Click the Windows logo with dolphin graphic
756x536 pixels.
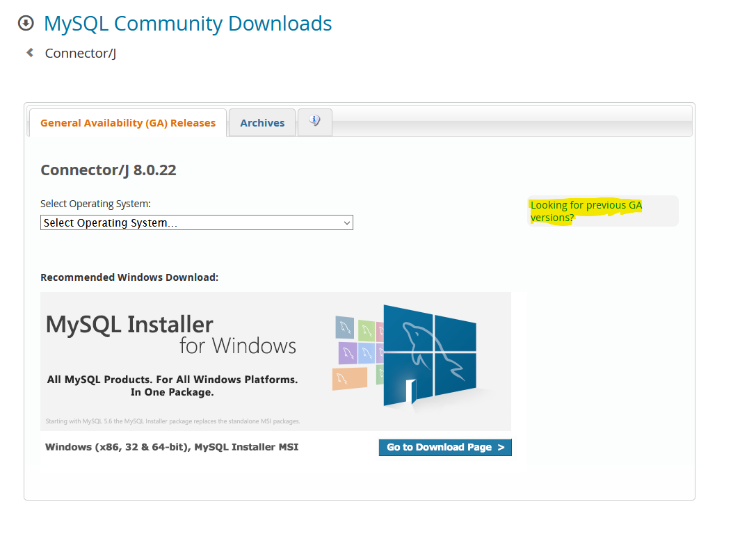coord(430,356)
